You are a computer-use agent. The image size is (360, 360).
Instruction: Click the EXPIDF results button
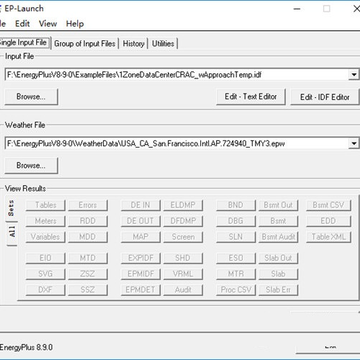pos(141,258)
